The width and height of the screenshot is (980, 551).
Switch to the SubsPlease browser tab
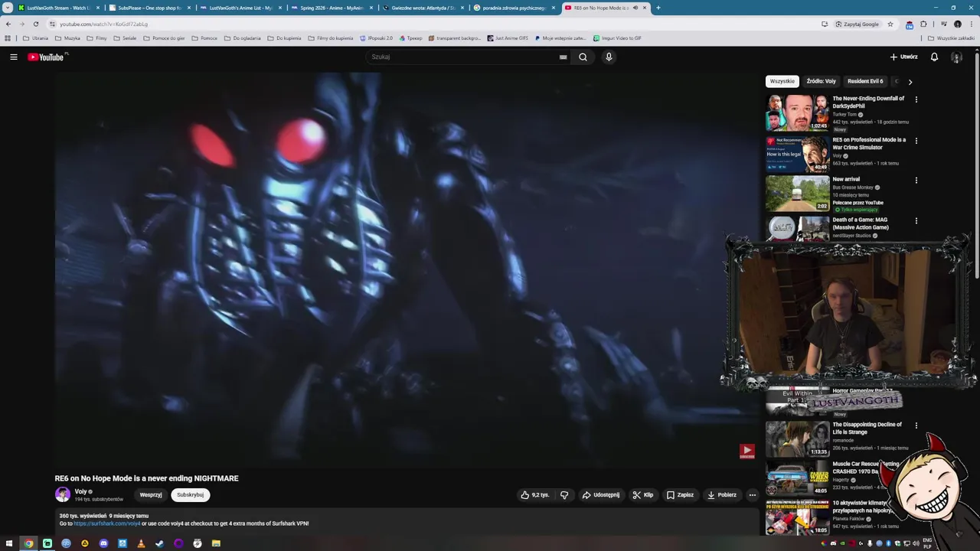pyautogui.click(x=149, y=8)
